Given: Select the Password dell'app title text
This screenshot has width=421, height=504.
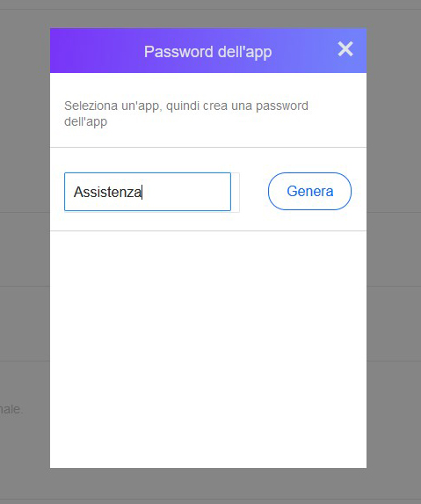Looking at the screenshot, I should pyautogui.click(x=207, y=52).
